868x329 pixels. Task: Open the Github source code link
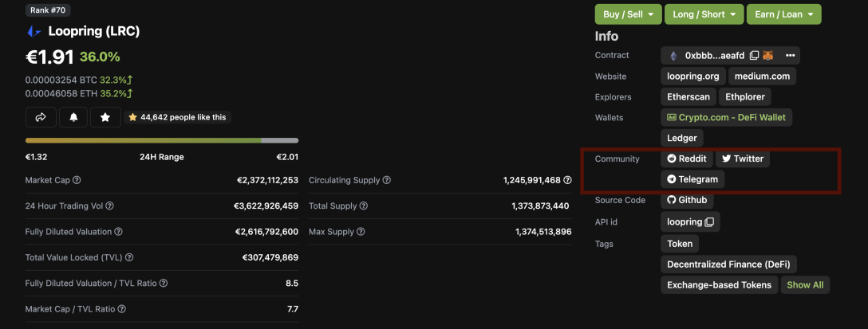687,200
